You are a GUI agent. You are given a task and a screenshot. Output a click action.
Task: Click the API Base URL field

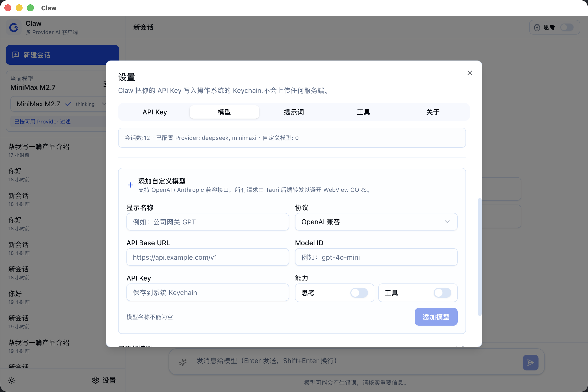point(208,257)
